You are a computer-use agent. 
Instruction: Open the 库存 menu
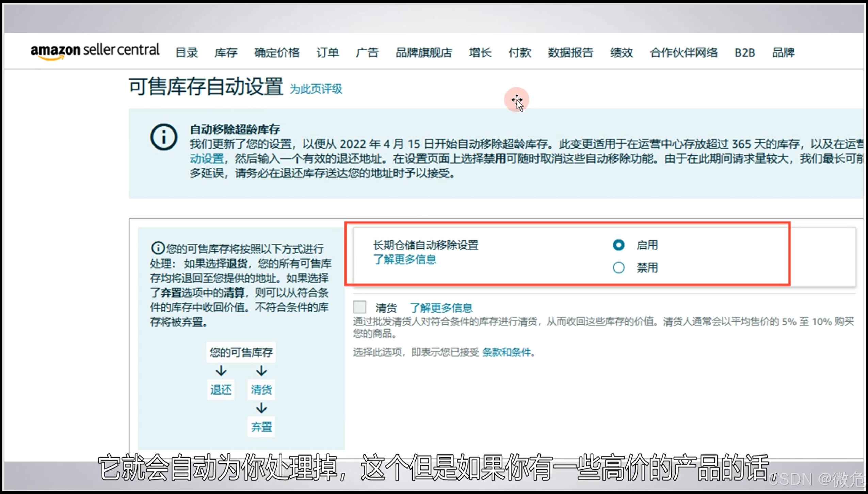(226, 52)
